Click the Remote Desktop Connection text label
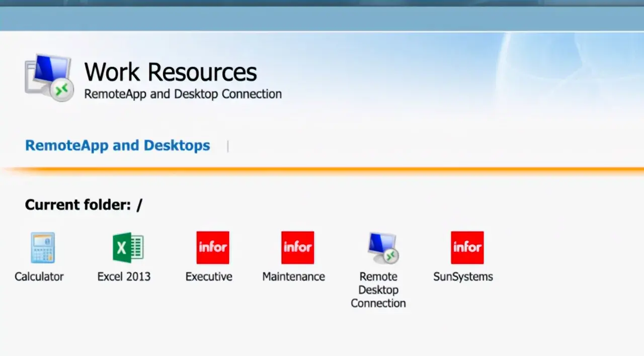The height and width of the screenshot is (356, 644). click(x=378, y=290)
